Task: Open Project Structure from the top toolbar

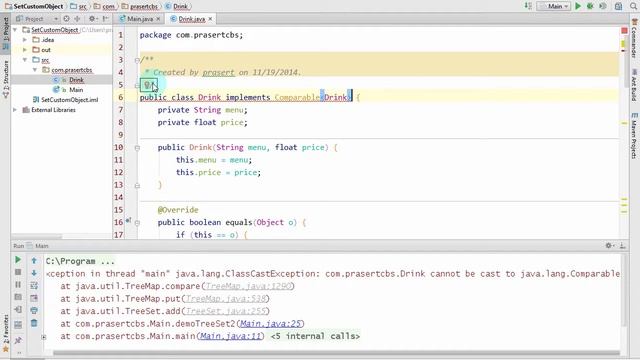Action: coord(619,6)
